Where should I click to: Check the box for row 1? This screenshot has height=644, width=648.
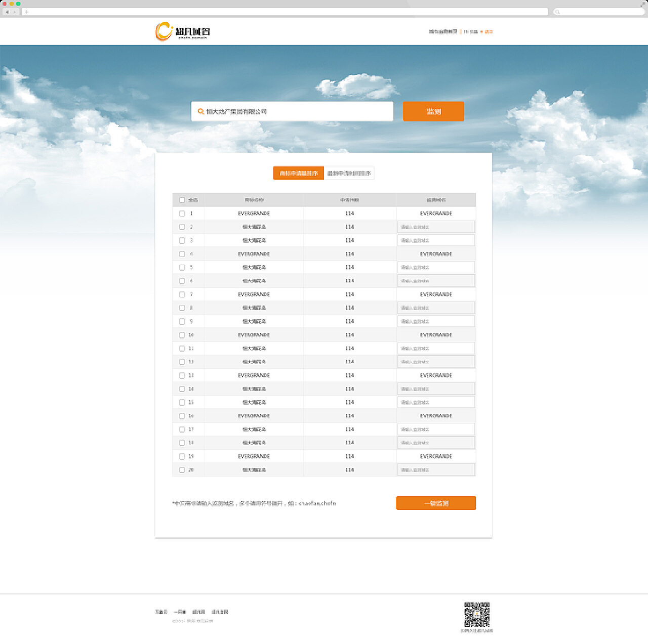tap(182, 213)
